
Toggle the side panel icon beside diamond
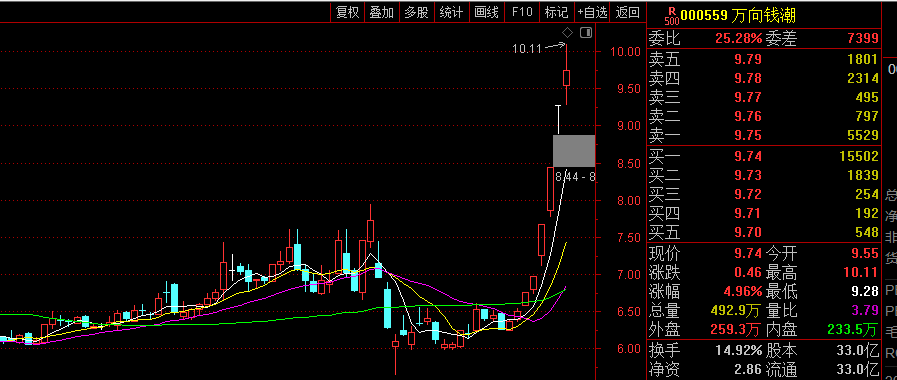pos(586,32)
